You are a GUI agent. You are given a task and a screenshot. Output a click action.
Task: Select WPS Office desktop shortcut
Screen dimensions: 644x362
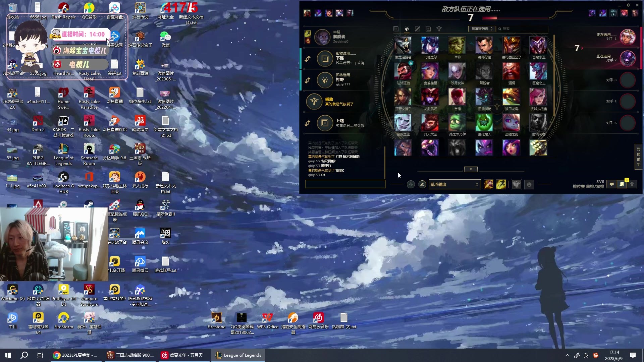268,321
